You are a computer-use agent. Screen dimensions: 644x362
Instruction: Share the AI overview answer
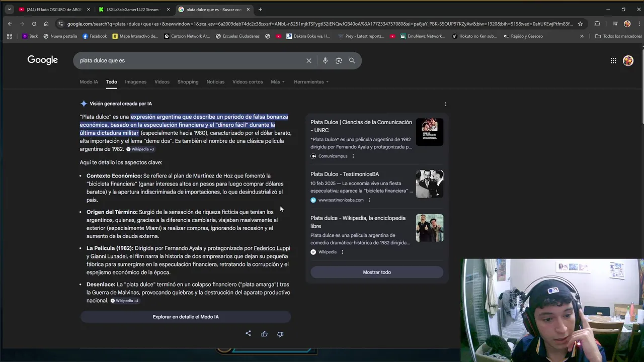(248, 333)
